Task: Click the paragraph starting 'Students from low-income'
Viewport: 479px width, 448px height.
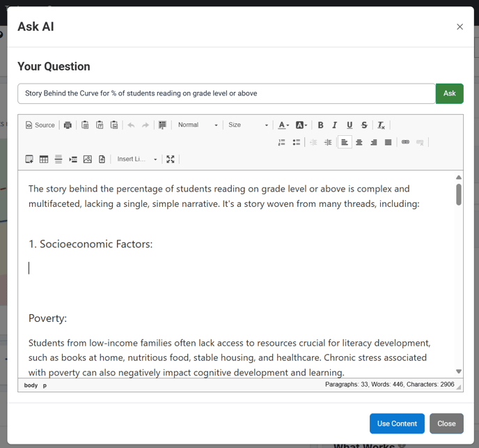Action: coord(230,358)
